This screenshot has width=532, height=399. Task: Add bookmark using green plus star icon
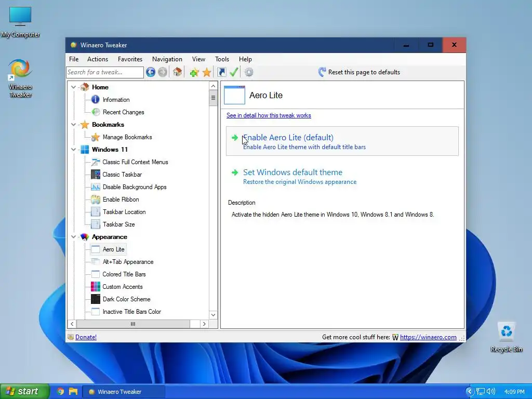pos(194,72)
